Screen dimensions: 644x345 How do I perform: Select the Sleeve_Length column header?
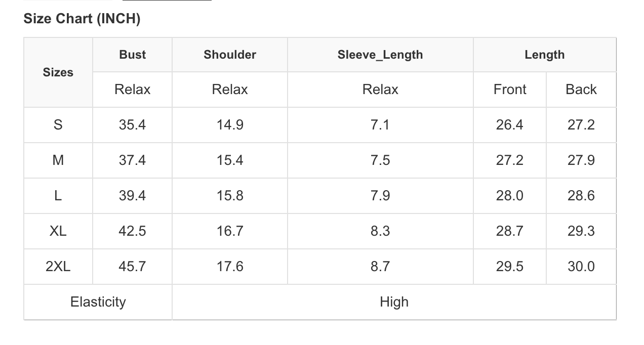[380, 55]
